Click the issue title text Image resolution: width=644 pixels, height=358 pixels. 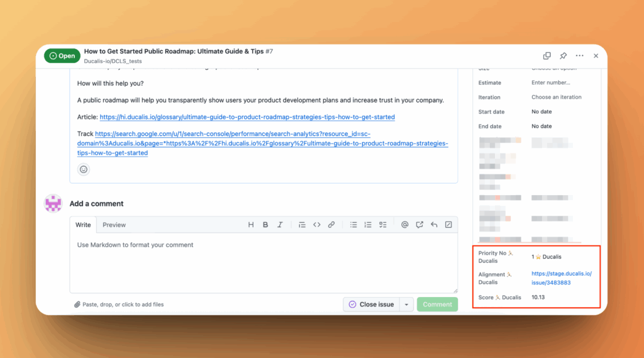point(174,52)
